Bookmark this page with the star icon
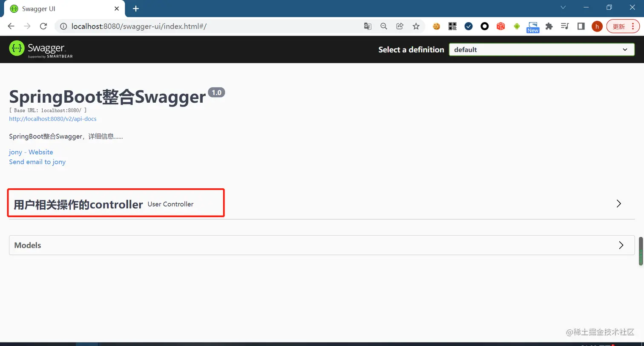The height and width of the screenshot is (346, 644). point(416,26)
